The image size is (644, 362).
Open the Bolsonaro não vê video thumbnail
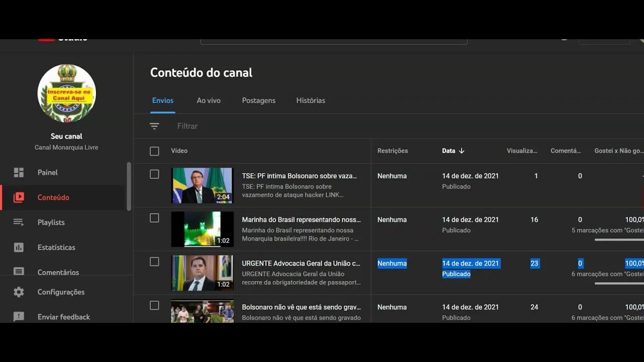[202, 311]
